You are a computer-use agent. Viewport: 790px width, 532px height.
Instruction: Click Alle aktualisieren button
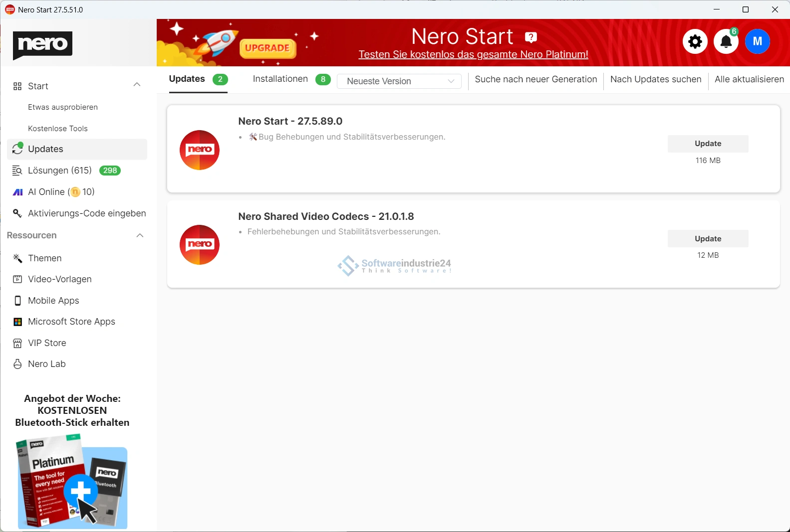point(749,79)
